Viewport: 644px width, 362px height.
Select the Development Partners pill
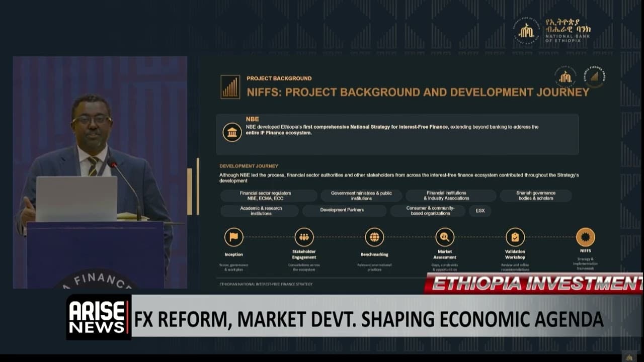pos(344,211)
